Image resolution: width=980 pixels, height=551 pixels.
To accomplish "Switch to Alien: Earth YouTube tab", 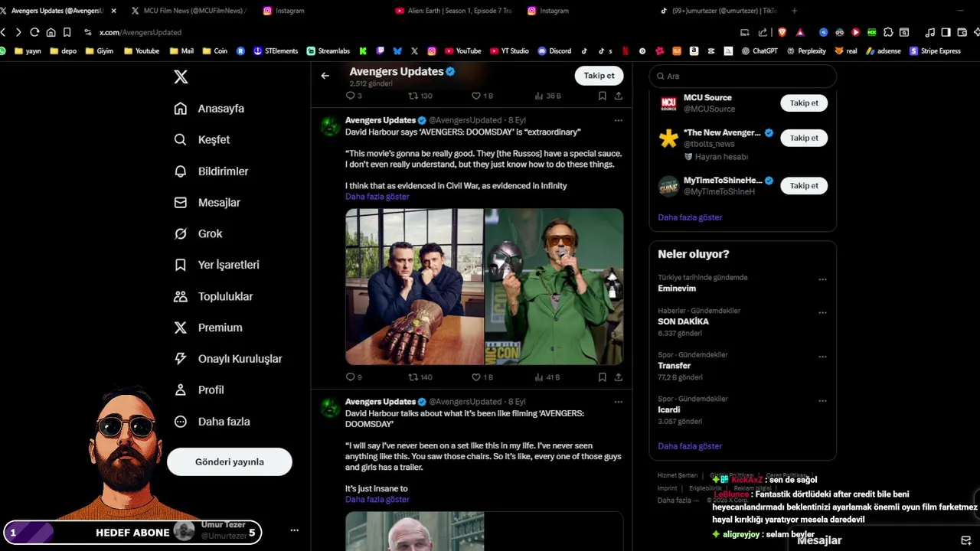I will (455, 11).
